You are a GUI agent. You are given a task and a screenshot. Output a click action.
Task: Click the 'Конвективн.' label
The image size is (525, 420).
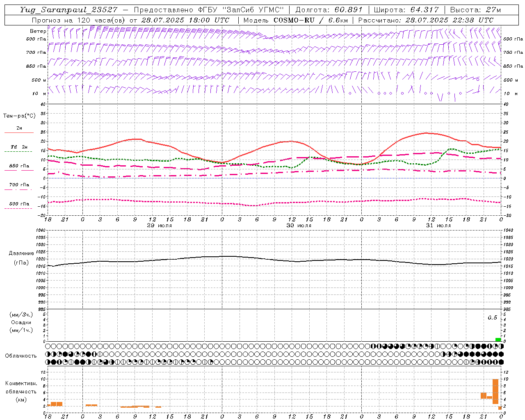coord(21,383)
